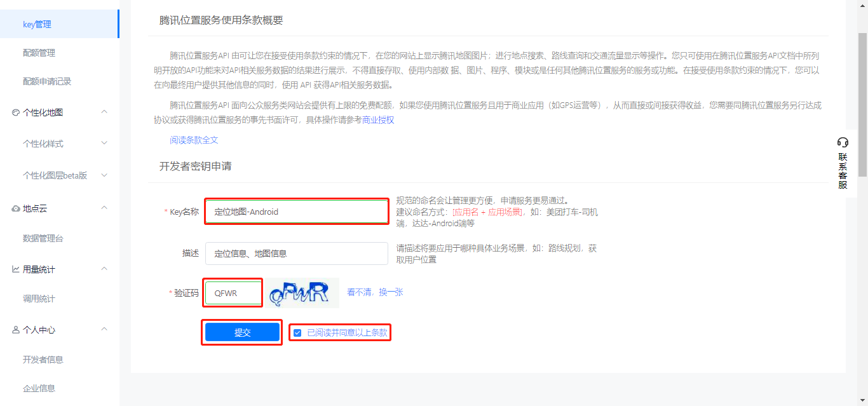The width and height of the screenshot is (868, 406).
Task: Collapse the 地点云 section chevron
Action: click(105, 208)
